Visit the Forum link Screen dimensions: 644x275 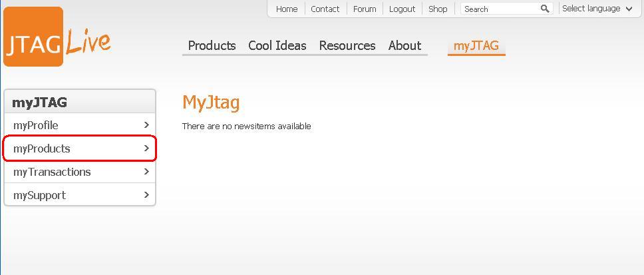365,9
